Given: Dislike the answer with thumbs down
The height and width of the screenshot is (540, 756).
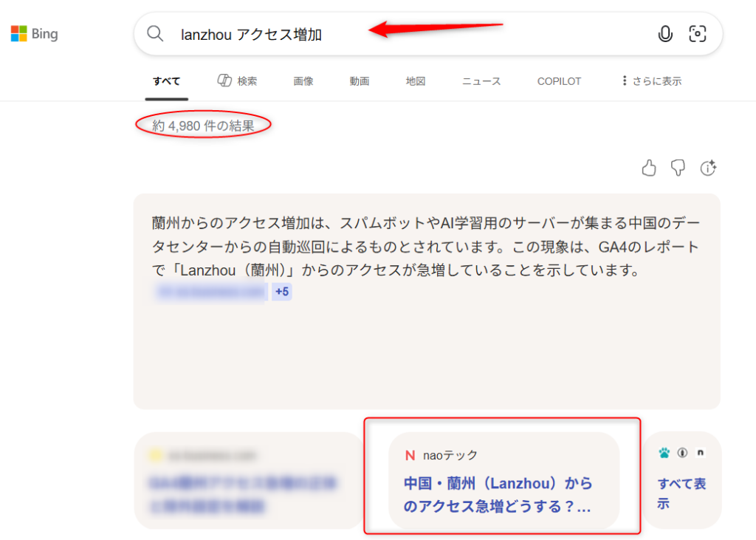Looking at the screenshot, I should coord(678,168).
